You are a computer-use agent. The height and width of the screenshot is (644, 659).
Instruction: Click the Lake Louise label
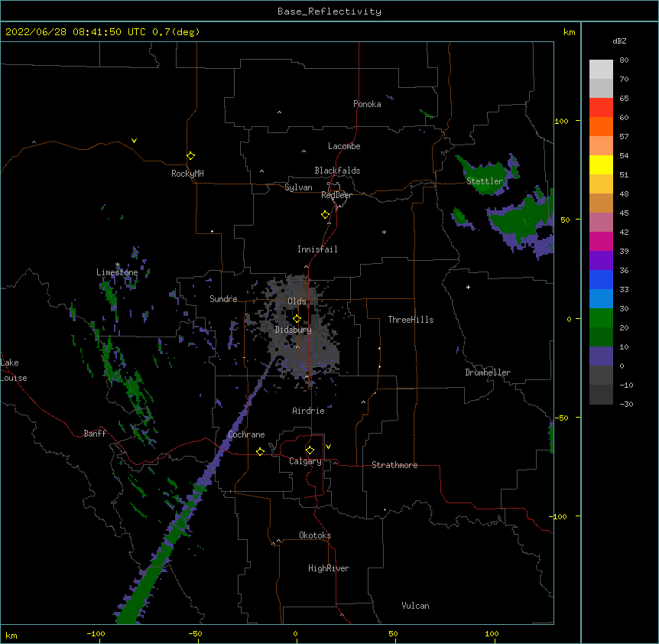pos(14,370)
